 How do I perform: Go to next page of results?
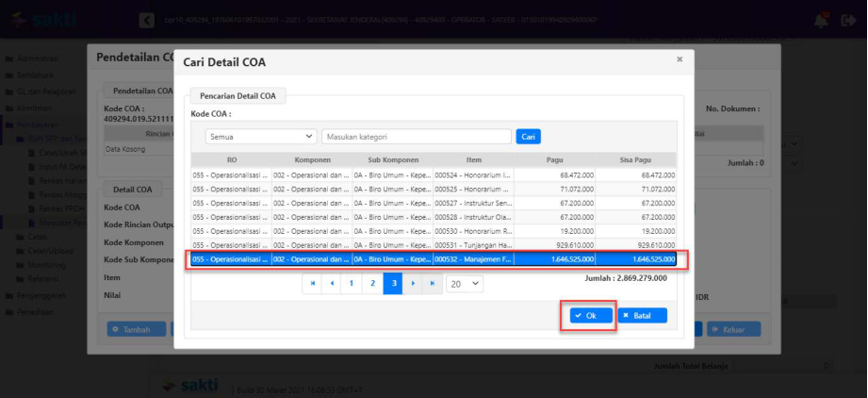tap(414, 283)
